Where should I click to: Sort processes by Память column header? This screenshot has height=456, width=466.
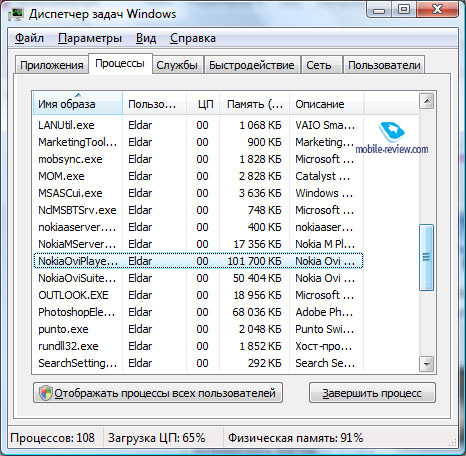(255, 104)
